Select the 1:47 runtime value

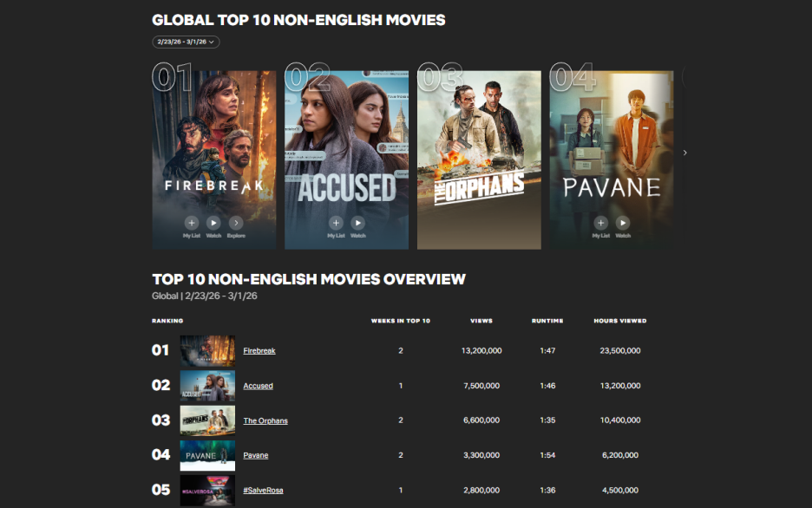pyautogui.click(x=547, y=351)
